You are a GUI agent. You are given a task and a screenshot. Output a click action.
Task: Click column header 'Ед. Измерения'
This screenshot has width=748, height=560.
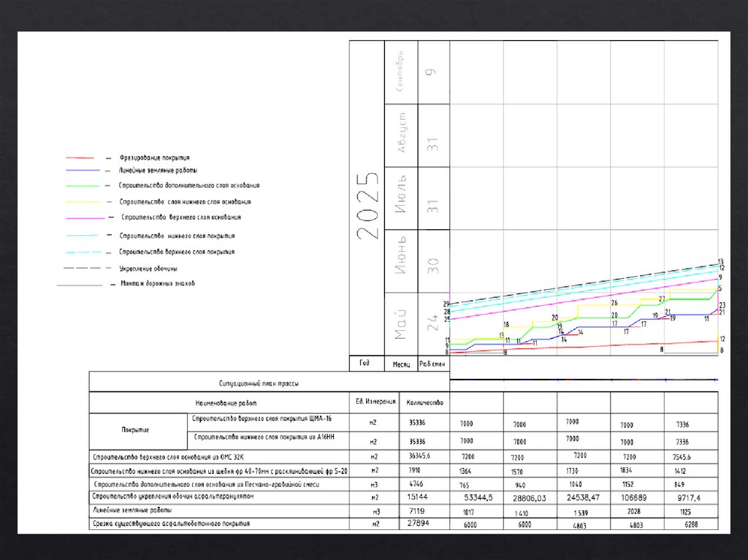point(375,402)
